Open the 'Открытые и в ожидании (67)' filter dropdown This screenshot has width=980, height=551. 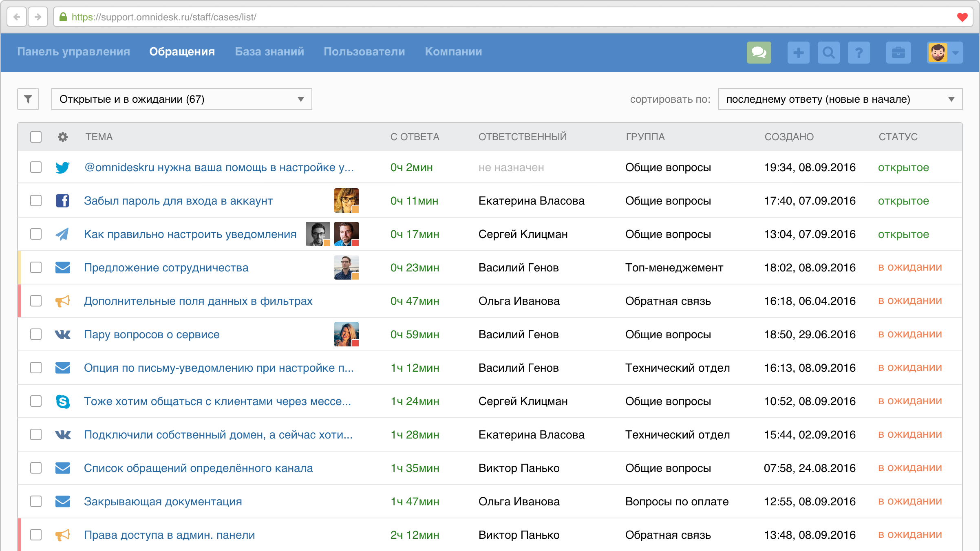coord(181,99)
